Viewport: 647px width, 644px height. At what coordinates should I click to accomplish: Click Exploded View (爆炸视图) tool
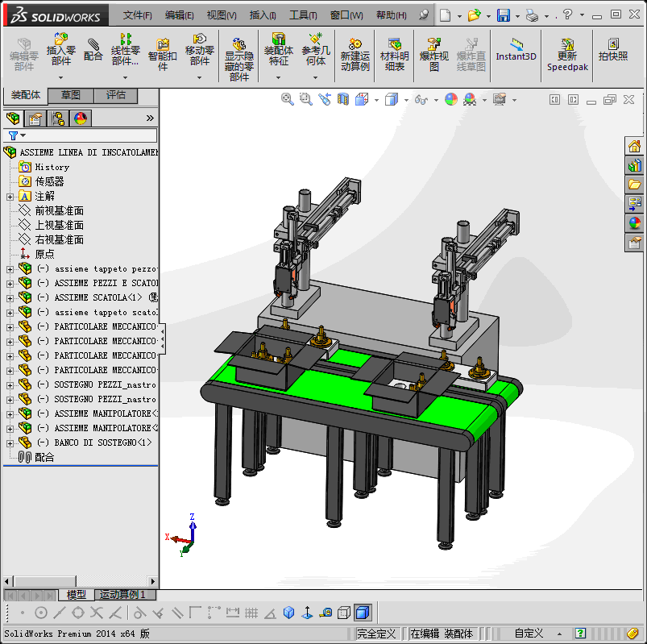pyautogui.click(x=433, y=54)
